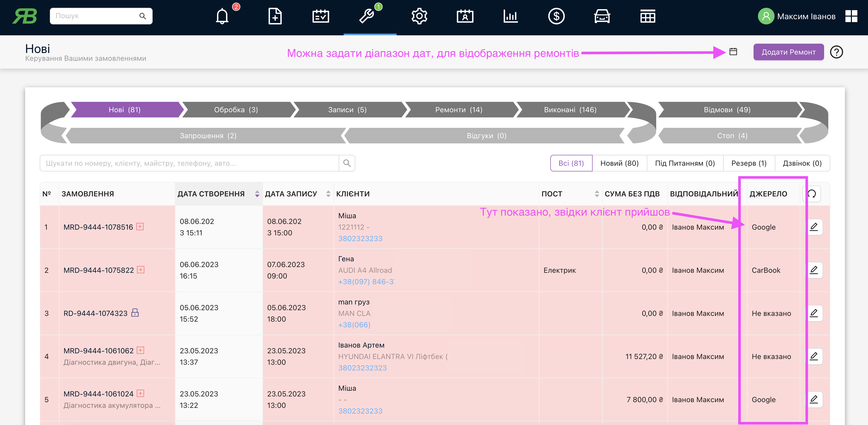Open the notifications bell icon

click(x=222, y=16)
